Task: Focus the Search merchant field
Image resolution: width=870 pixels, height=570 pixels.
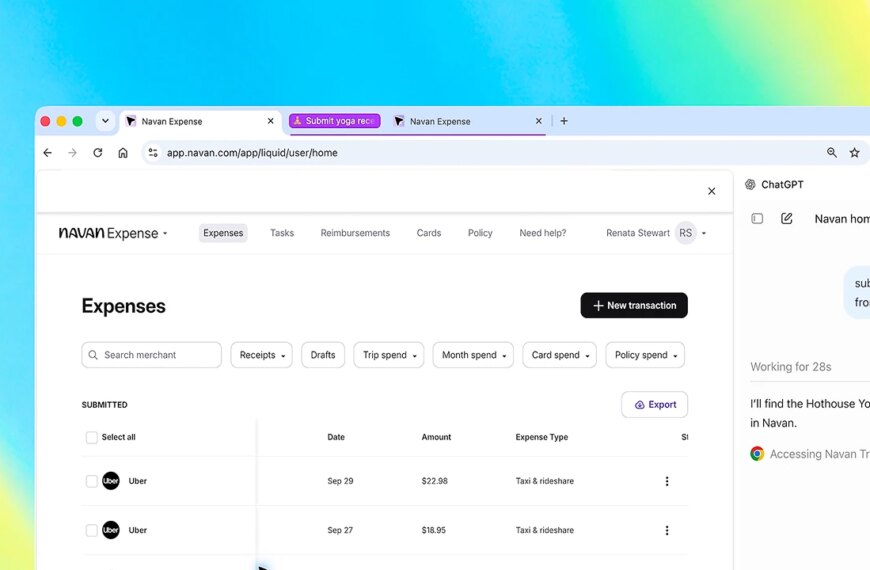Action: click(x=151, y=355)
